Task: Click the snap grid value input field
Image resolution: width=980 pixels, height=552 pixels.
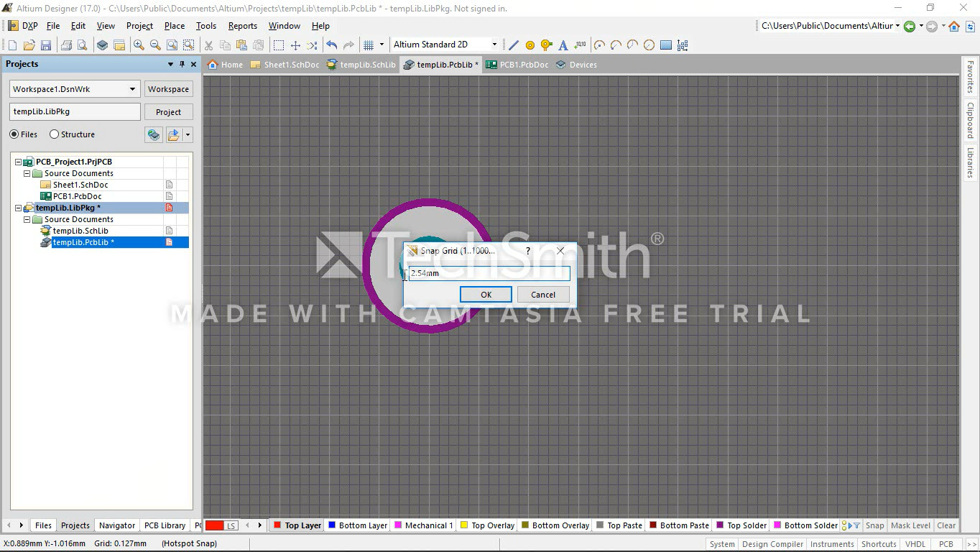Action: [x=489, y=273]
